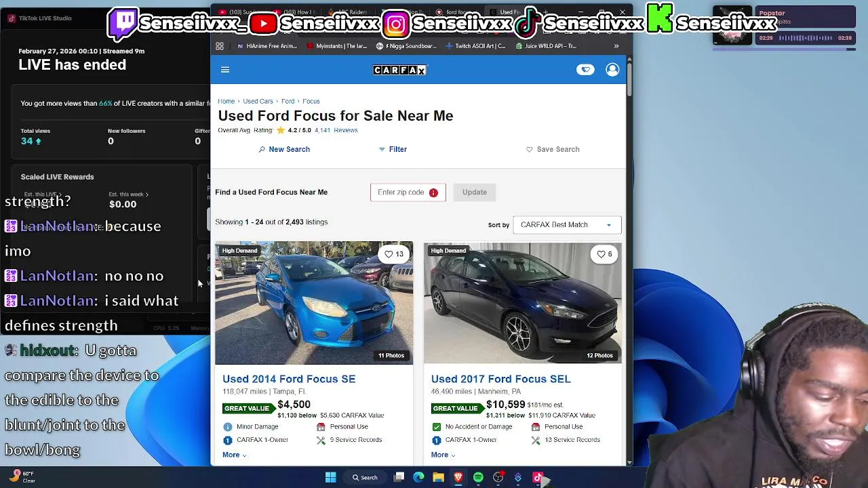Open File Explorer from taskbar

pos(438,478)
